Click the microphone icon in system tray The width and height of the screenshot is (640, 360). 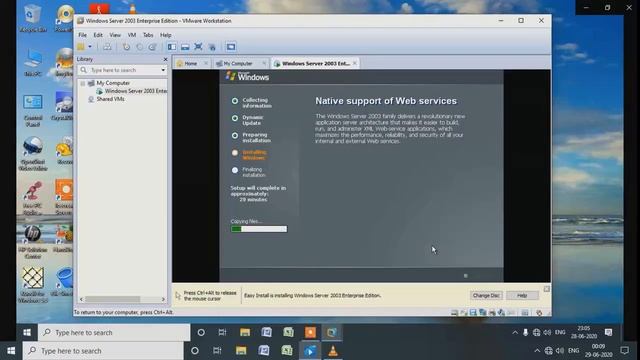tap(525, 332)
